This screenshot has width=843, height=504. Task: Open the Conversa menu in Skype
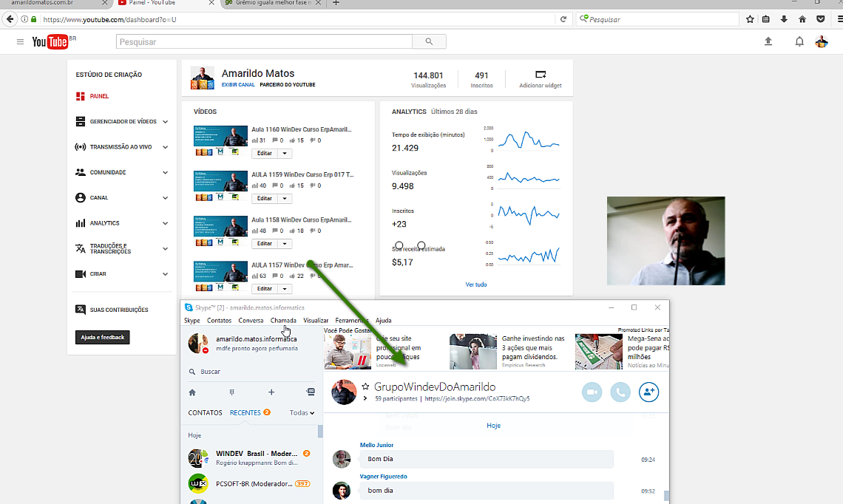(x=251, y=320)
